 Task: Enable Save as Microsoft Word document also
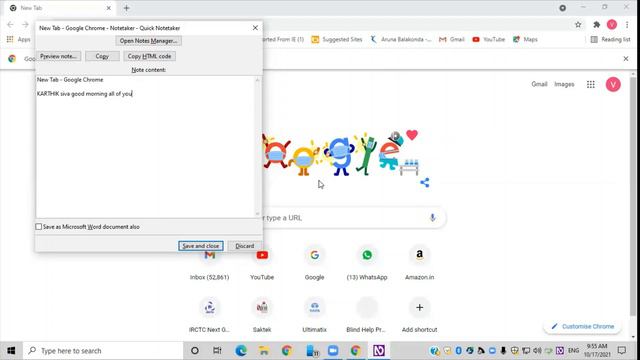38,227
